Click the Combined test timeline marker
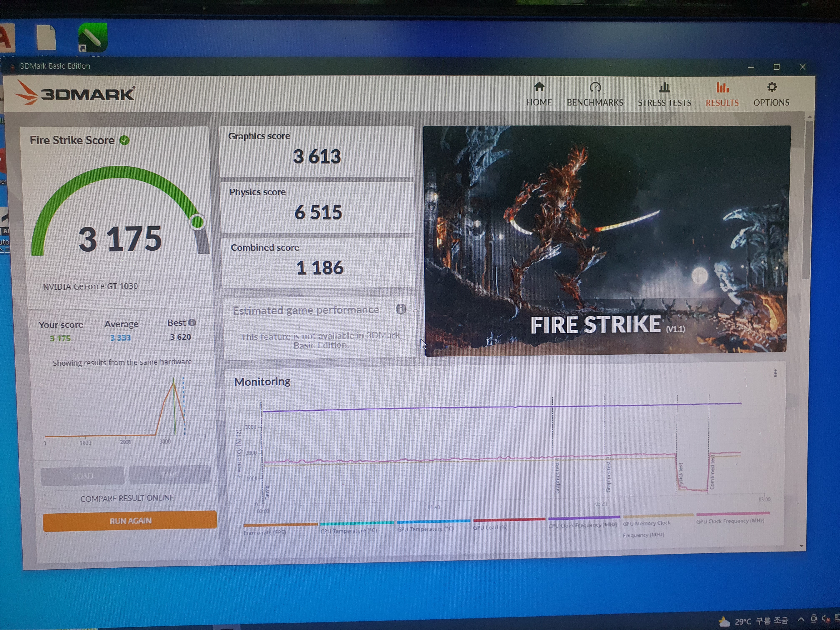The height and width of the screenshot is (630, 840). coord(712,472)
